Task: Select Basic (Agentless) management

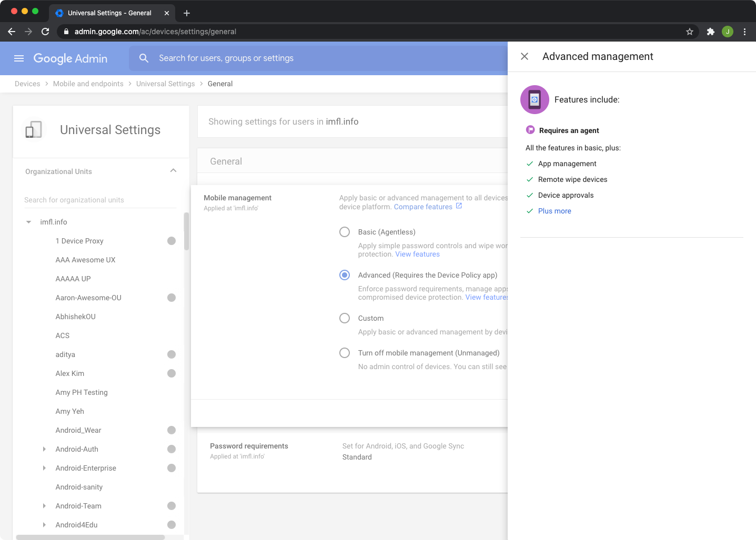Action: point(345,232)
